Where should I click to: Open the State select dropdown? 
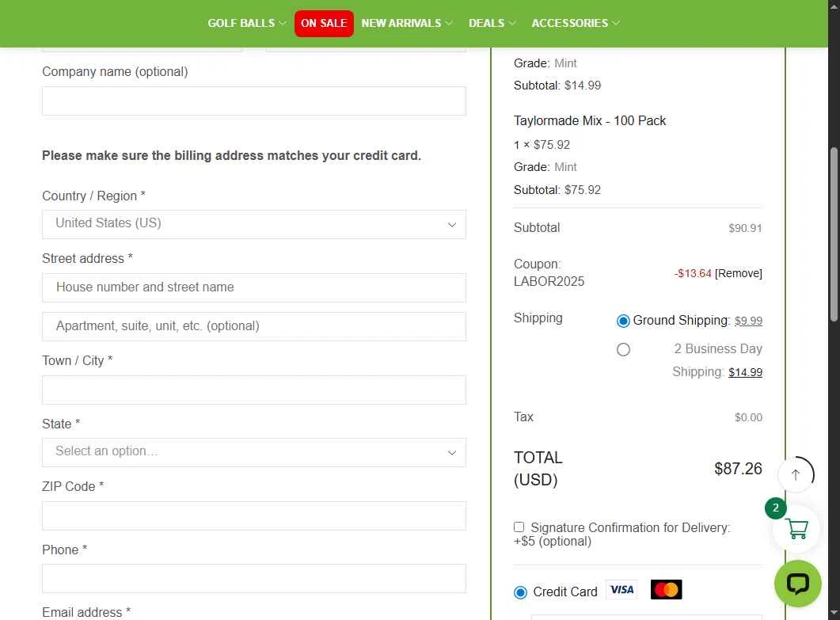pos(254,452)
